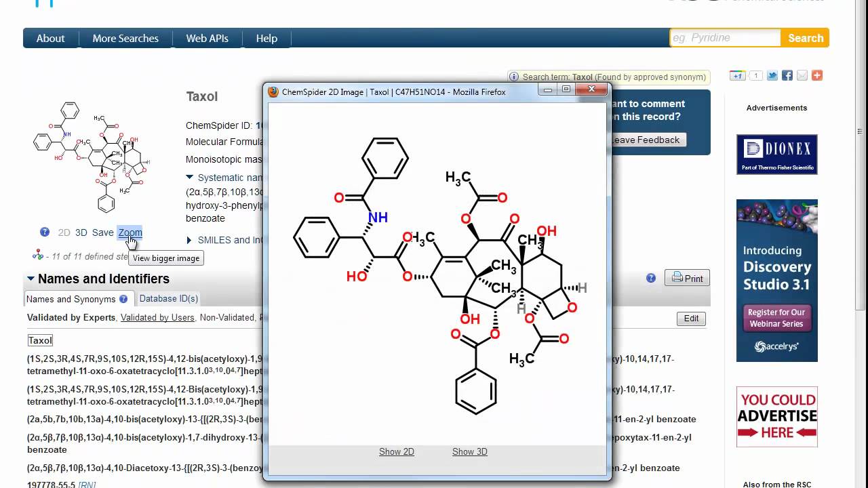Click the orange Search button
Viewport: 868px width, 488px height.
[806, 38]
